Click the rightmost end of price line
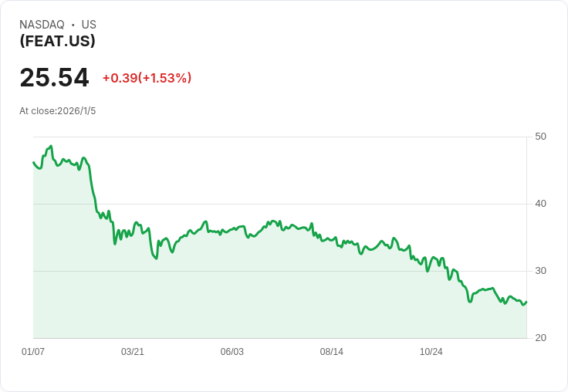This screenshot has width=568, height=392. [526, 302]
